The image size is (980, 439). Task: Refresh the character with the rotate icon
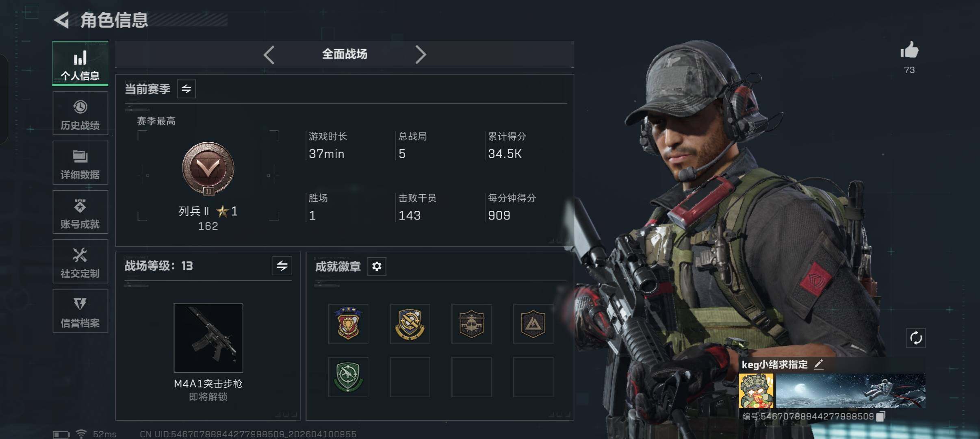(916, 338)
